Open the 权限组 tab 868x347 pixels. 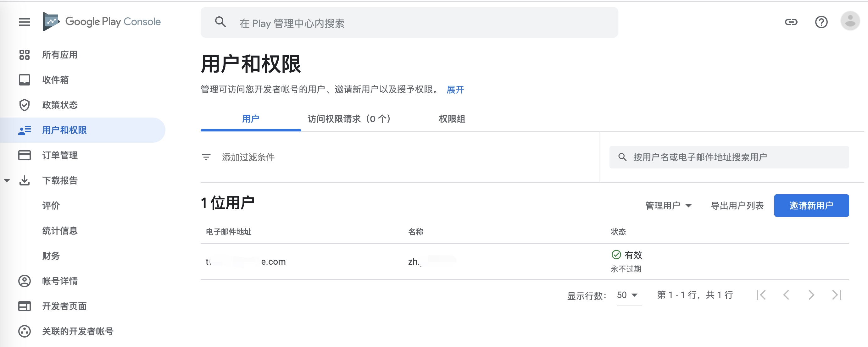452,119
